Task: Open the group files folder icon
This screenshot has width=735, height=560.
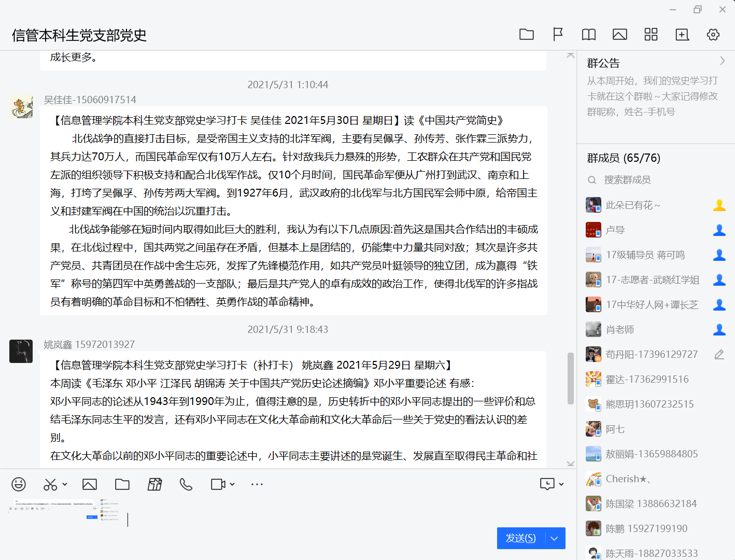Action: 526,35
